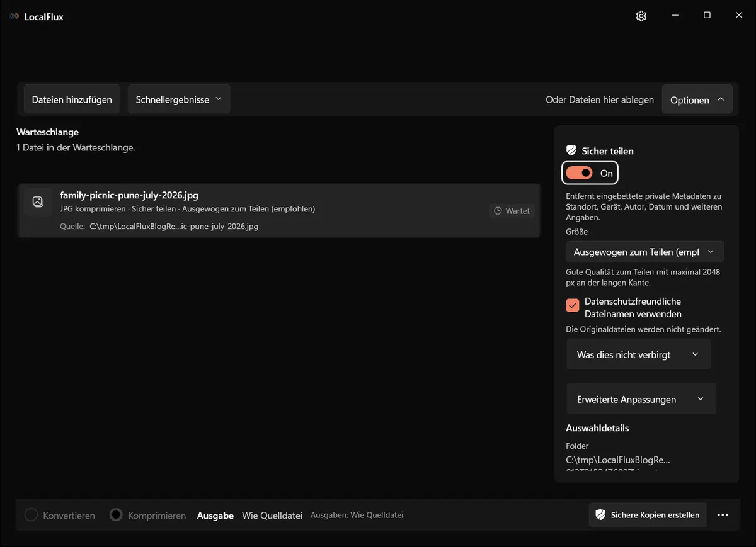Click the Dateien hinzufügen button

pos(72,99)
